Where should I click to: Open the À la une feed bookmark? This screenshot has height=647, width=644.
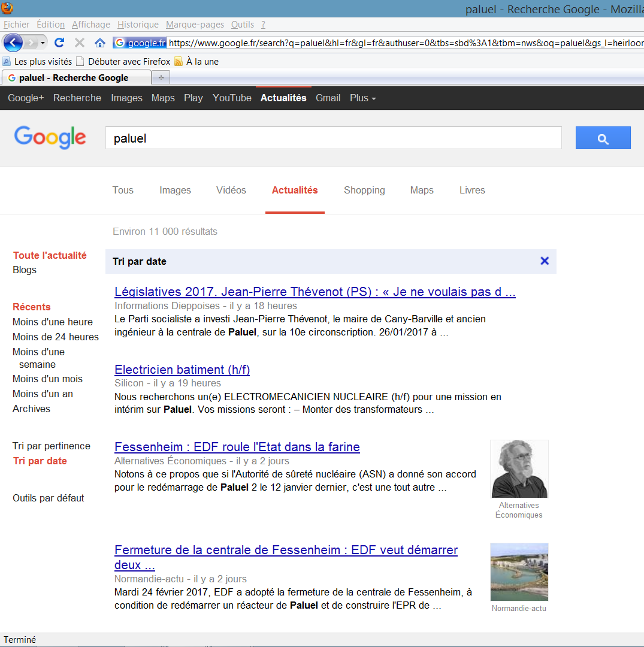(x=196, y=62)
